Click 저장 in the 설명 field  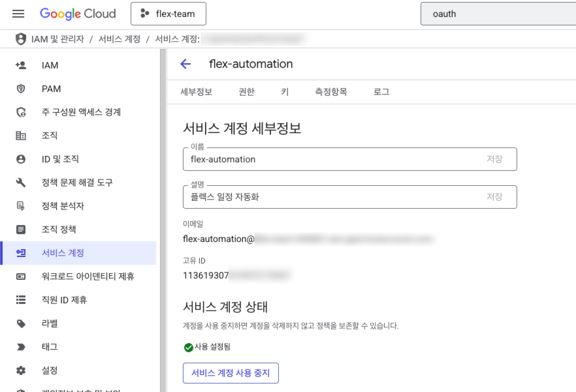494,197
